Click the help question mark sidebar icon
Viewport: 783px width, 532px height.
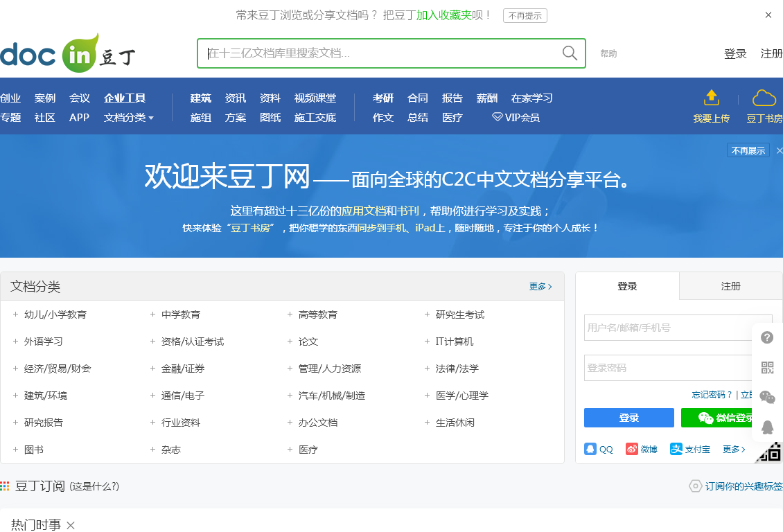coord(767,337)
